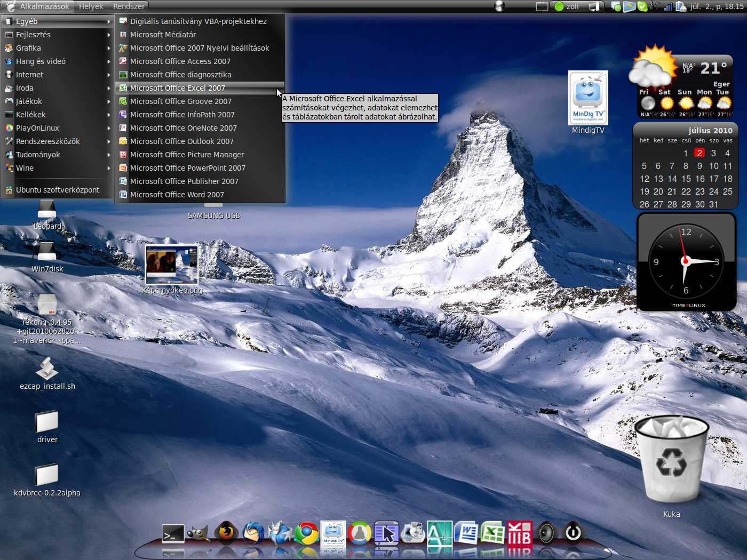Open the Rendszer panel menu
The height and width of the screenshot is (560, 747).
(x=129, y=6)
